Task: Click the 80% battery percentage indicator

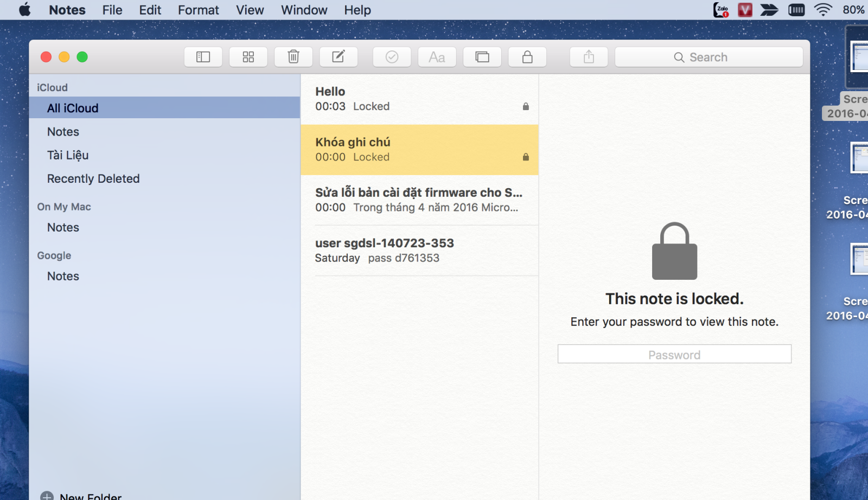Action: click(x=854, y=10)
